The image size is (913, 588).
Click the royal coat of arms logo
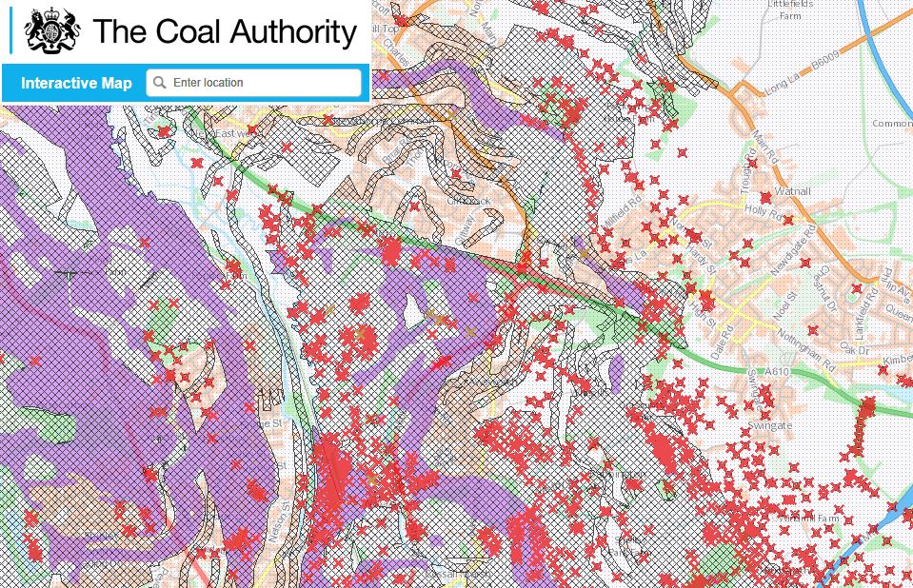[x=51, y=30]
